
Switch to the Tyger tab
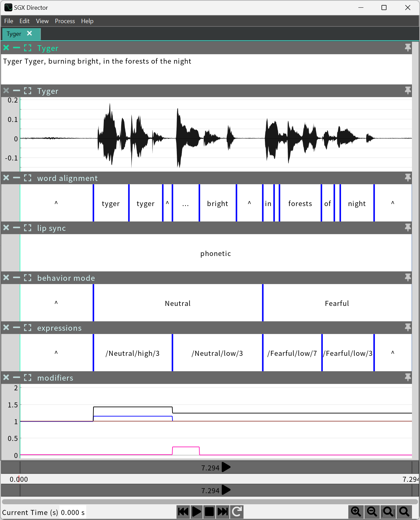(13, 34)
